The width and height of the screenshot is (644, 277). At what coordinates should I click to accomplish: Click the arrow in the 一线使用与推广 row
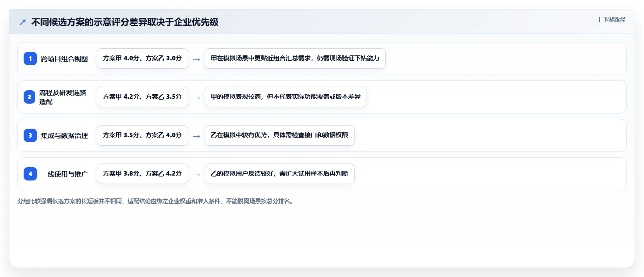pyautogui.click(x=196, y=174)
